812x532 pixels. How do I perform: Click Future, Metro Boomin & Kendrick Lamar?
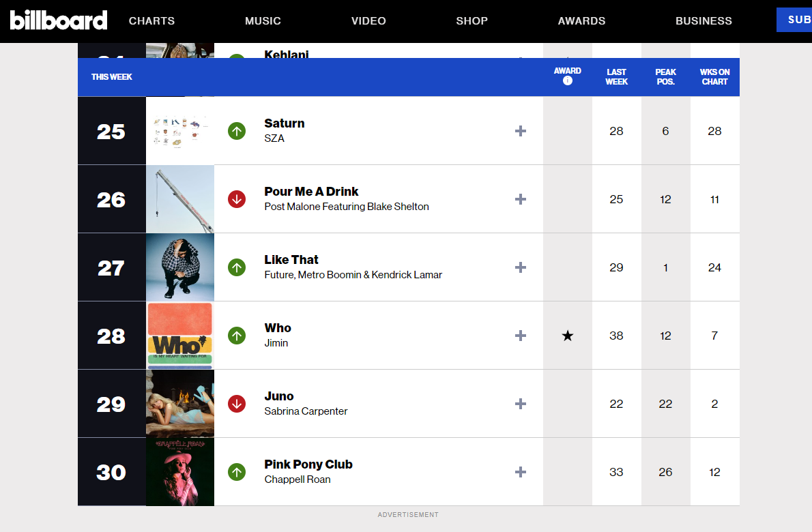[x=353, y=275]
